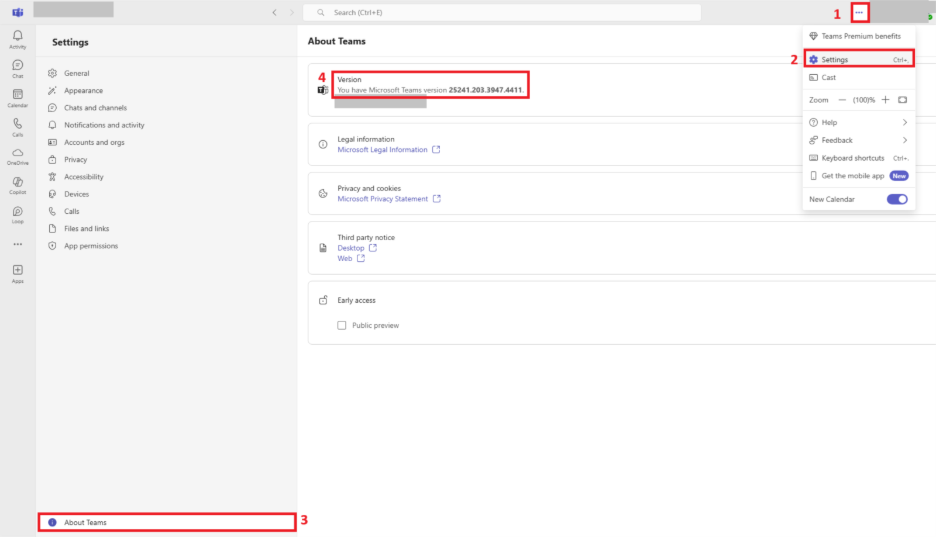Show more apps ellipsis in left rail
This screenshot has width=936, height=537.
[17, 244]
